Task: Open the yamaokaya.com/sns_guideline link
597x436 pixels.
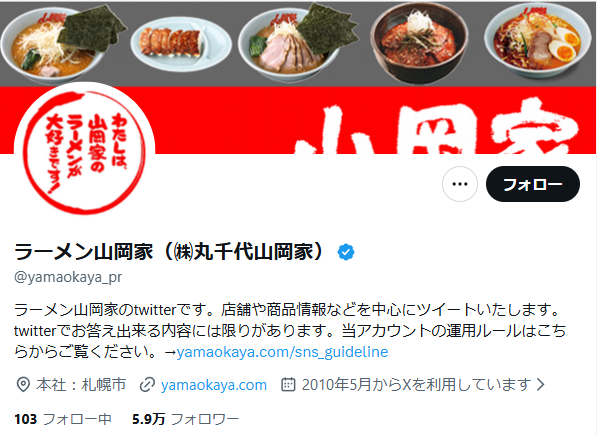Action: (x=282, y=352)
